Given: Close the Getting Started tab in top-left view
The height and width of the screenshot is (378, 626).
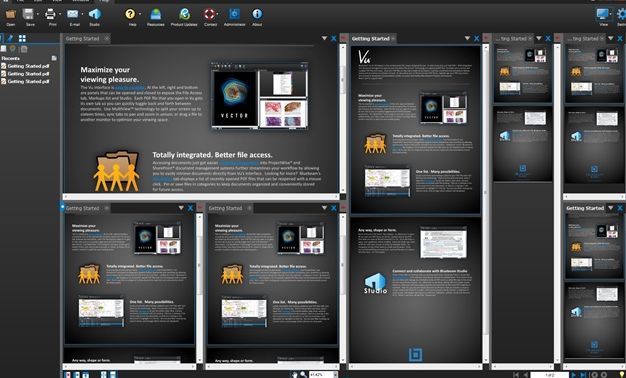Looking at the screenshot, I should (107, 39).
